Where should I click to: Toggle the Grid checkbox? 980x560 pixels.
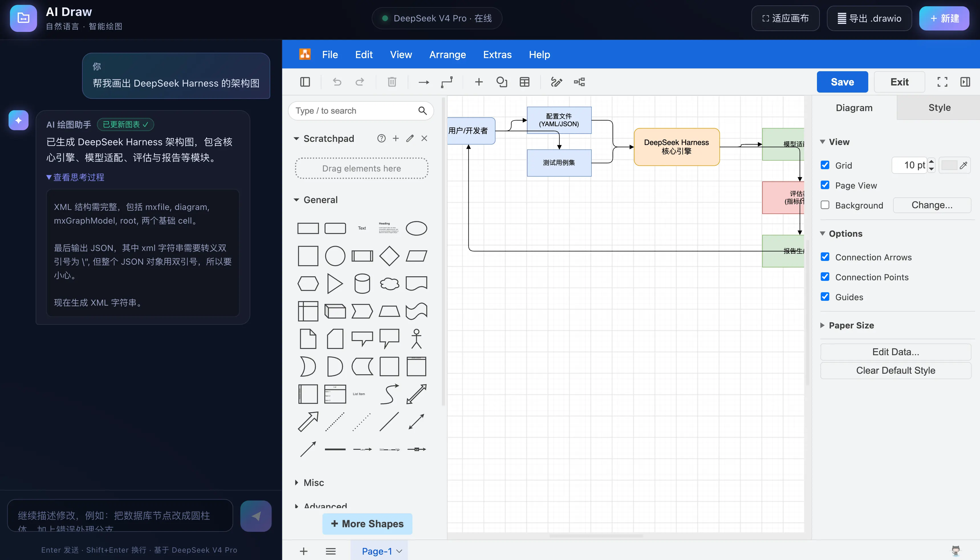[825, 165]
